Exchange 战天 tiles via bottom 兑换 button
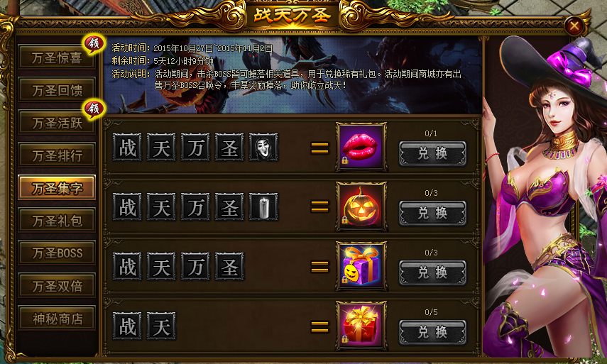Image resolution: width=607 pixels, height=364 pixels. tap(432, 332)
